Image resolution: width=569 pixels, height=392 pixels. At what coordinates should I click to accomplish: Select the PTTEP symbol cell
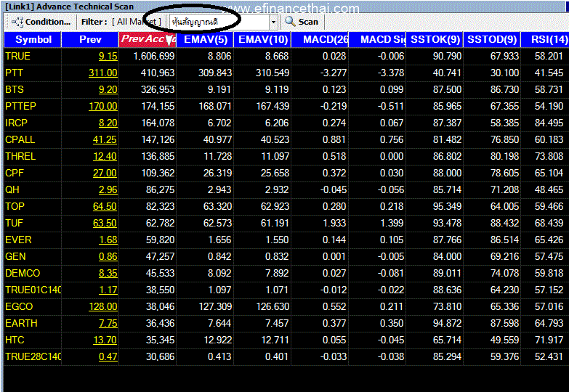tap(32, 107)
